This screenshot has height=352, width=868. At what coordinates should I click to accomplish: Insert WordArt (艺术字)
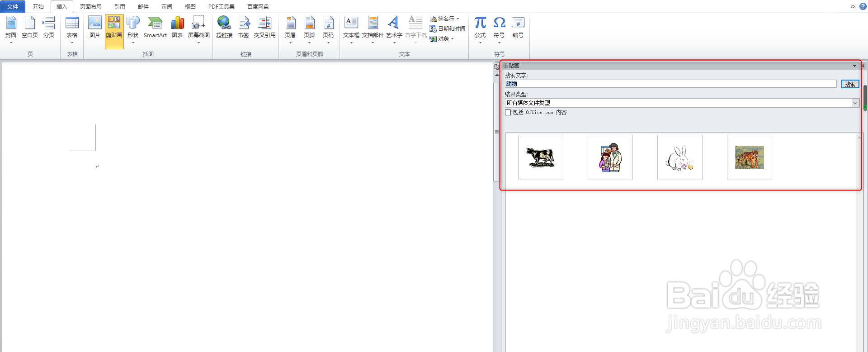click(394, 29)
